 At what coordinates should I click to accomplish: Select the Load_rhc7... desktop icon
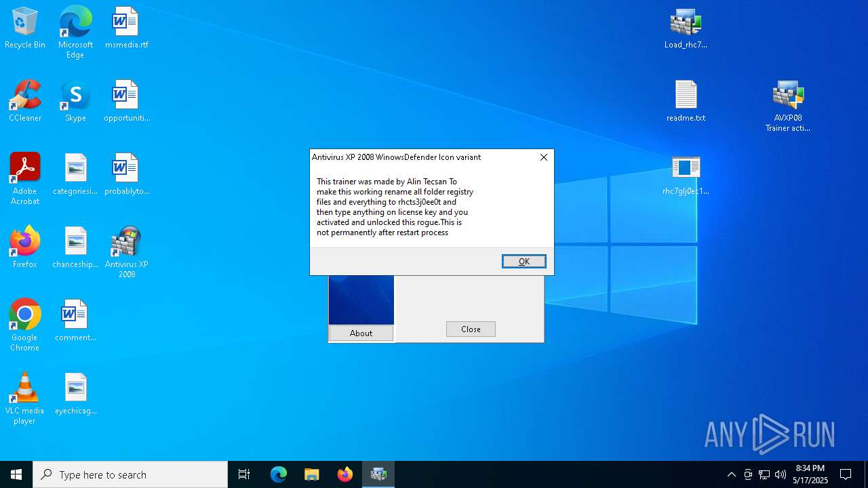(686, 28)
